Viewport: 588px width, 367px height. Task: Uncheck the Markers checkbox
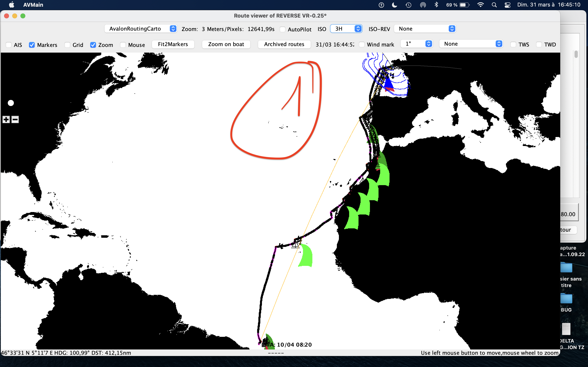pos(32,45)
